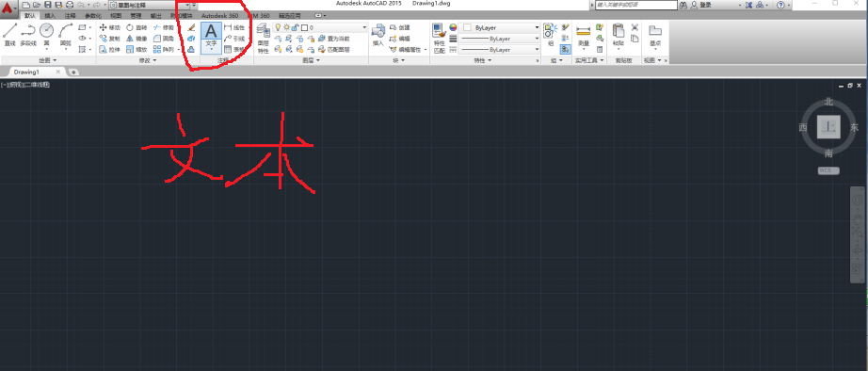Start the 测量 measure tool
This screenshot has width=868, height=371.
pos(583,37)
